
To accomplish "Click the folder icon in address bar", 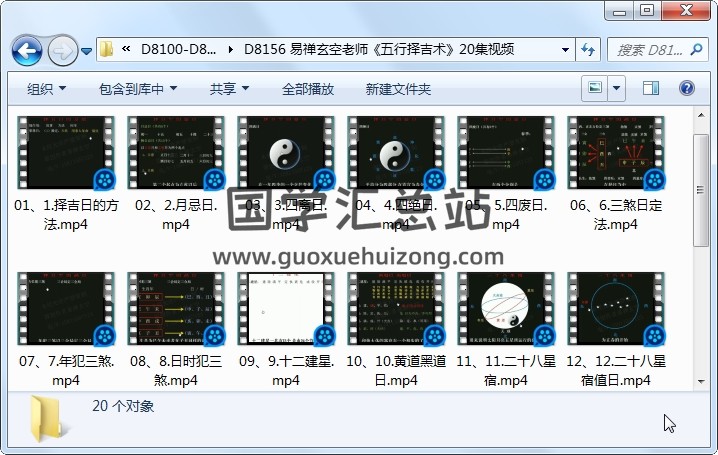I will [x=106, y=49].
